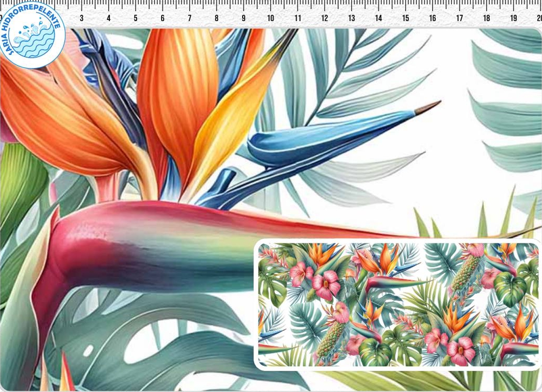542x392 pixels.
Task: Click the 15 mark on the ruler
Action: click(405, 18)
